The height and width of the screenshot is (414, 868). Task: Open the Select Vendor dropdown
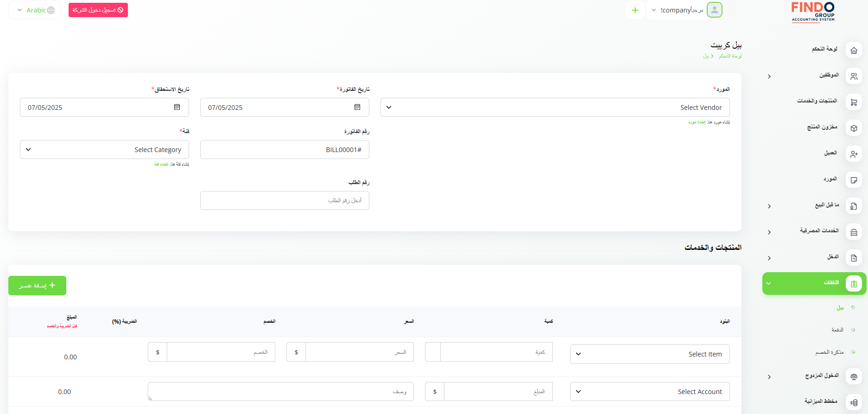click(x=555, y=108)
